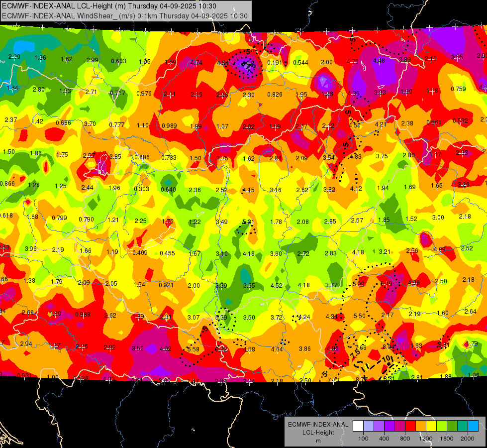
Task: Click the wind shear value 0.777
Action: point(117,124)
